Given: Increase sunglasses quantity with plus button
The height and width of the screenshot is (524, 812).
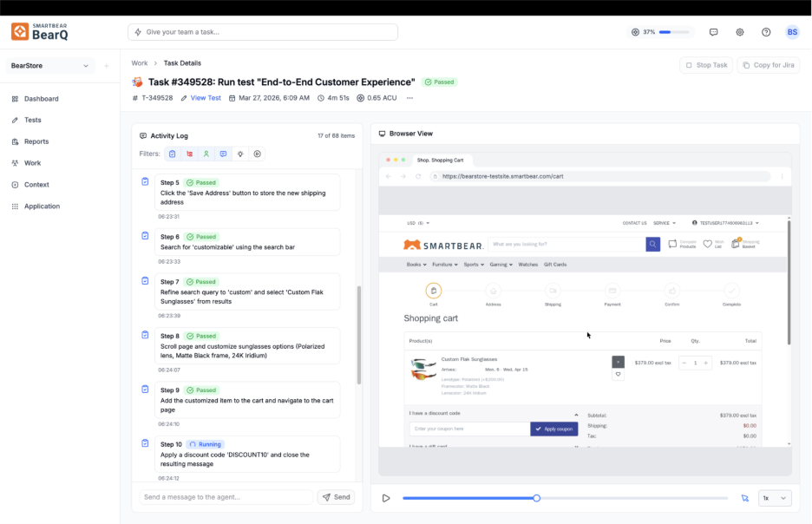Looking at the screenshot, I should pyautogui.click(x=705, y=363).
